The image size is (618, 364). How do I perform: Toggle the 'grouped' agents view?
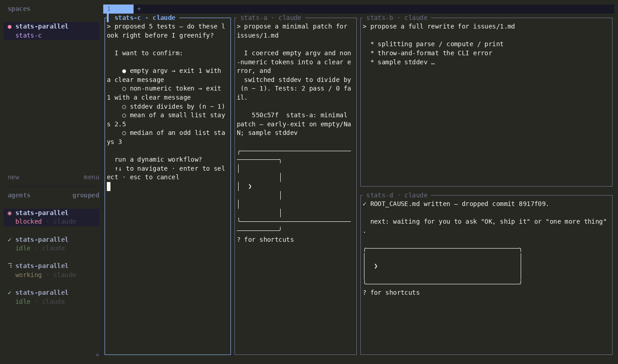[x=86, y=195]
